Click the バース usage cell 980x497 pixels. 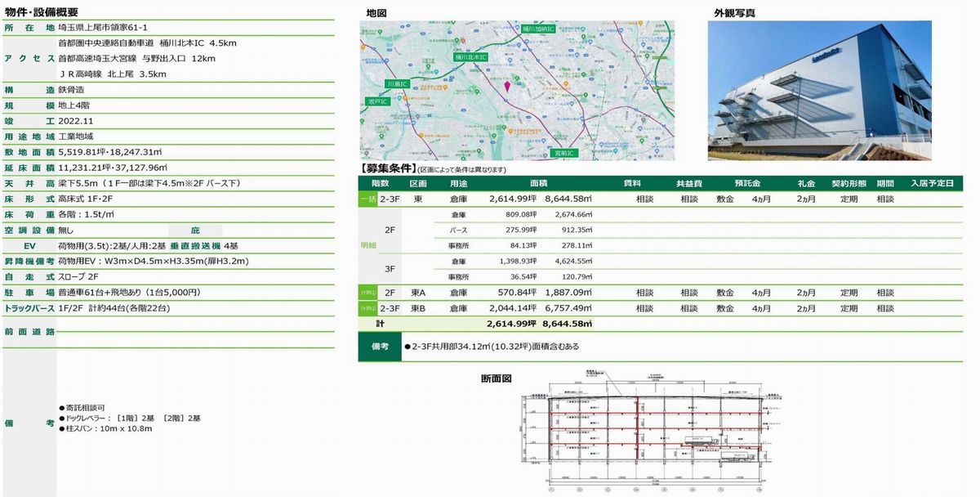pos(458,230)
